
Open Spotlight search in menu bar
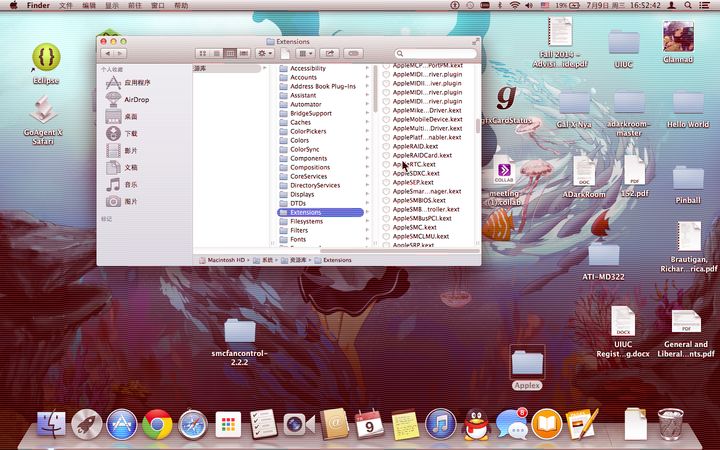[688, 6]
